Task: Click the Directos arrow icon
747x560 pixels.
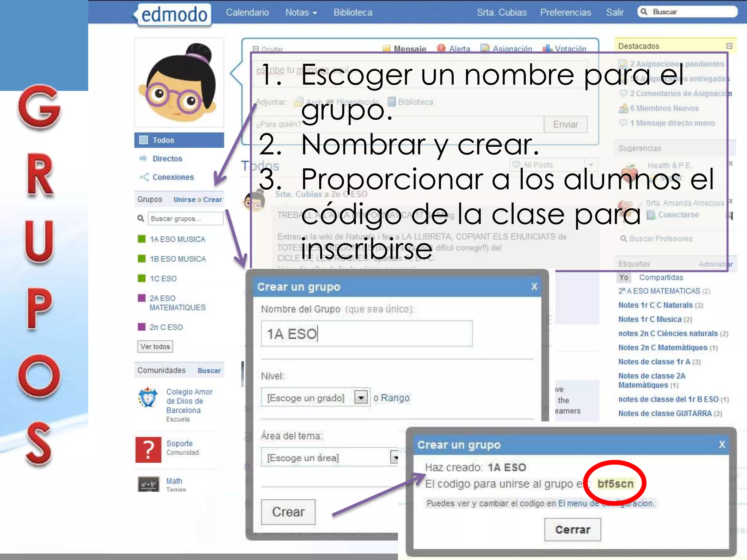Action: tap(143, 159)
